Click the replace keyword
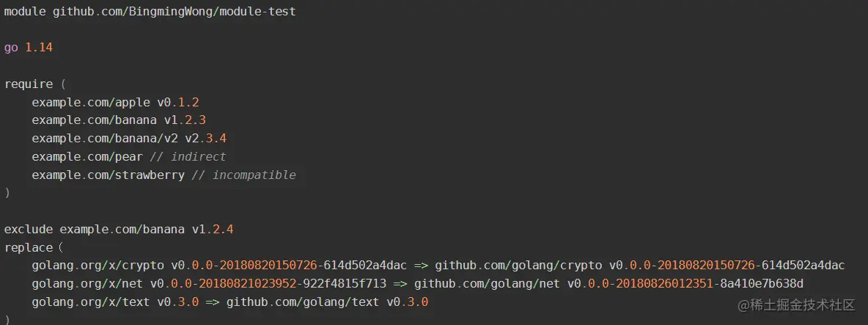The width and height of the screenshot is (868, 325). pyautogui.click(x=29, y=247)
